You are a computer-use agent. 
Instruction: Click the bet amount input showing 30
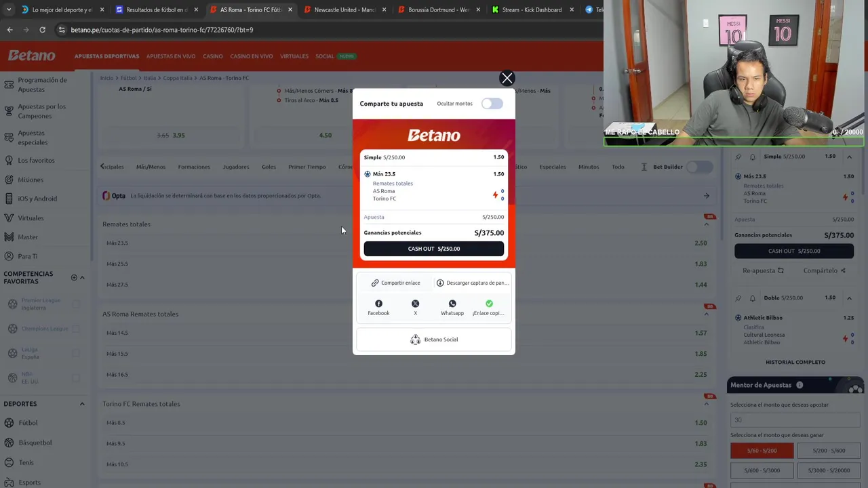795,420
